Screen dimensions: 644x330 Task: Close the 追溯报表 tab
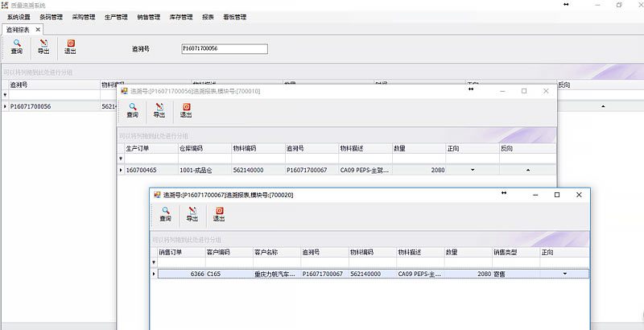coord(38,29)
